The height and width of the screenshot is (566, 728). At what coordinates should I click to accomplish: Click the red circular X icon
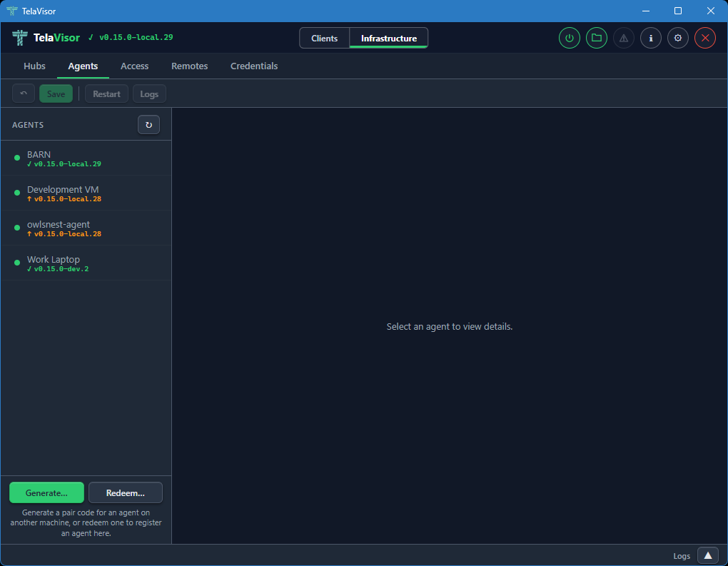704,38
